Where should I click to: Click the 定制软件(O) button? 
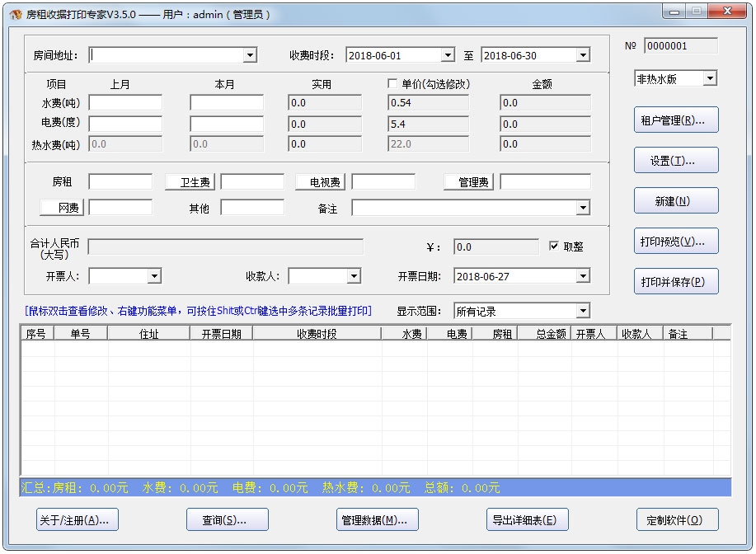pyautogui.click(x=677, y=519)
